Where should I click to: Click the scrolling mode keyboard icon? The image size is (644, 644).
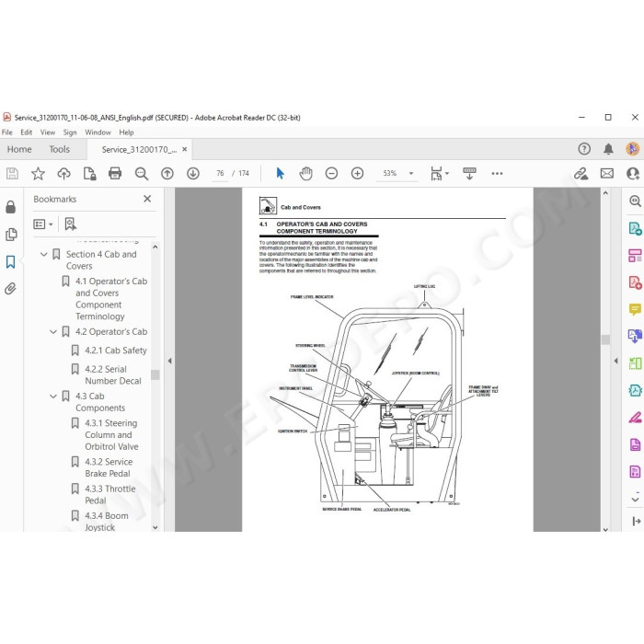point(469,173)
